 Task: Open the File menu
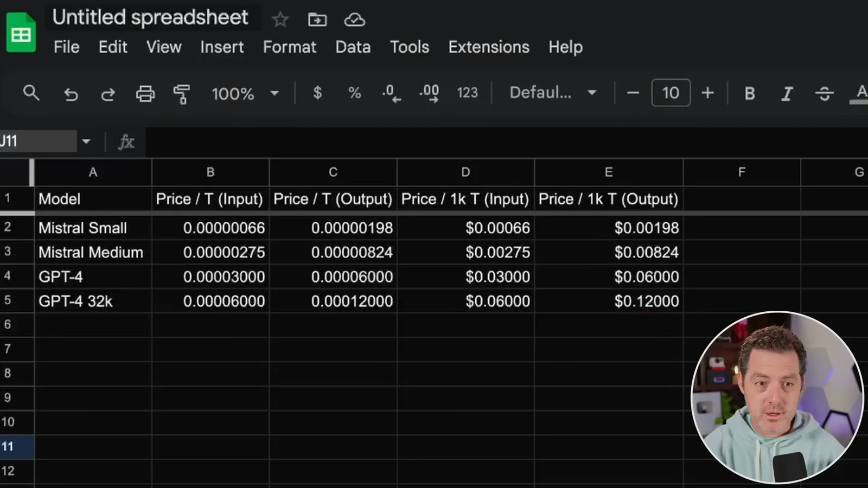point(66,47)
